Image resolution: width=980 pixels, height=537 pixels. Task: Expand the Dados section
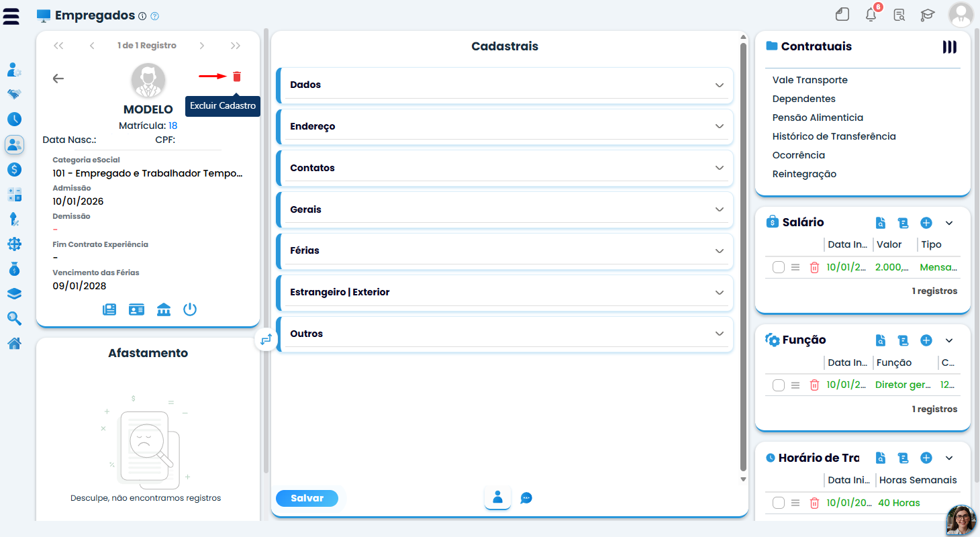tap(505, 85)
